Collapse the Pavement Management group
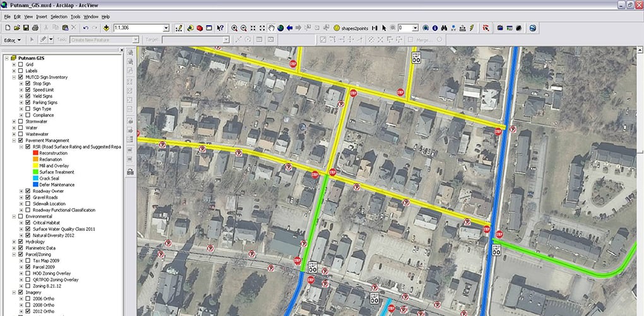 point(14,140)
